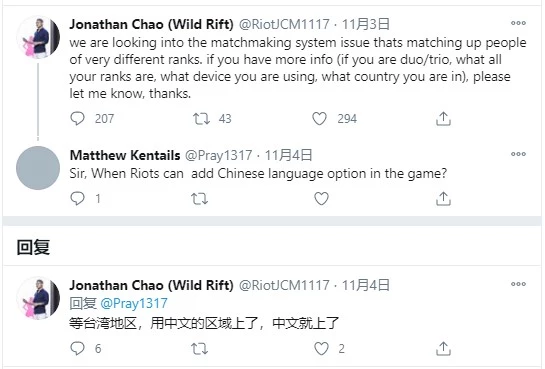The width and height of the screenshot is (545, 369).
Task: Share the matchmaking system tweet
Action: tap(443, 118)
